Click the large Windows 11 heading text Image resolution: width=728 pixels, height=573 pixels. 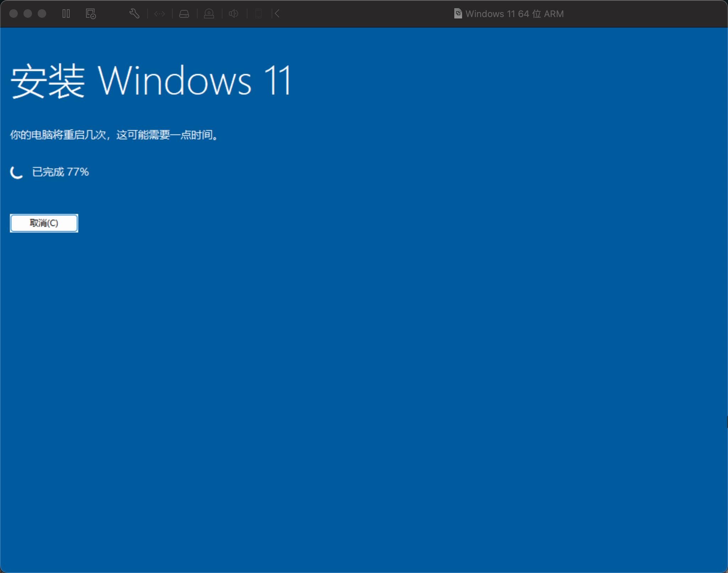coord(194,81)
